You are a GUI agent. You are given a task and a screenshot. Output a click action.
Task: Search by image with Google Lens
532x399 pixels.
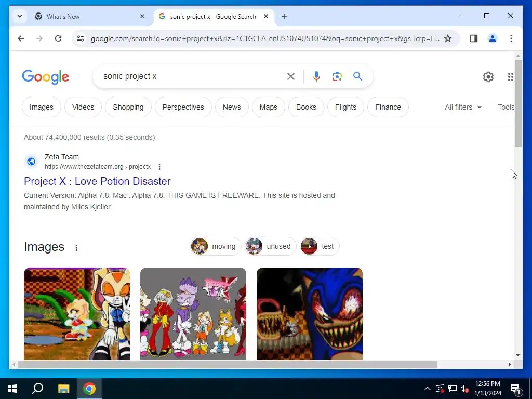click(x=337, y=76)
